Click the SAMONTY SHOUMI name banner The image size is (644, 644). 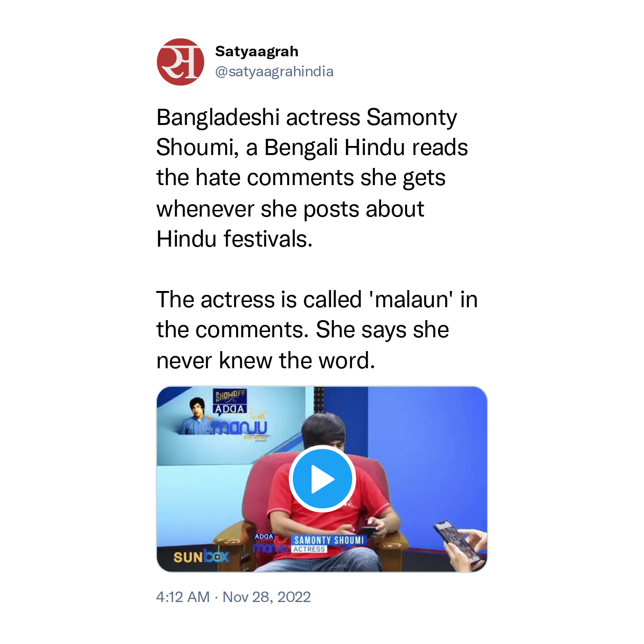click(x=329, y=540)
